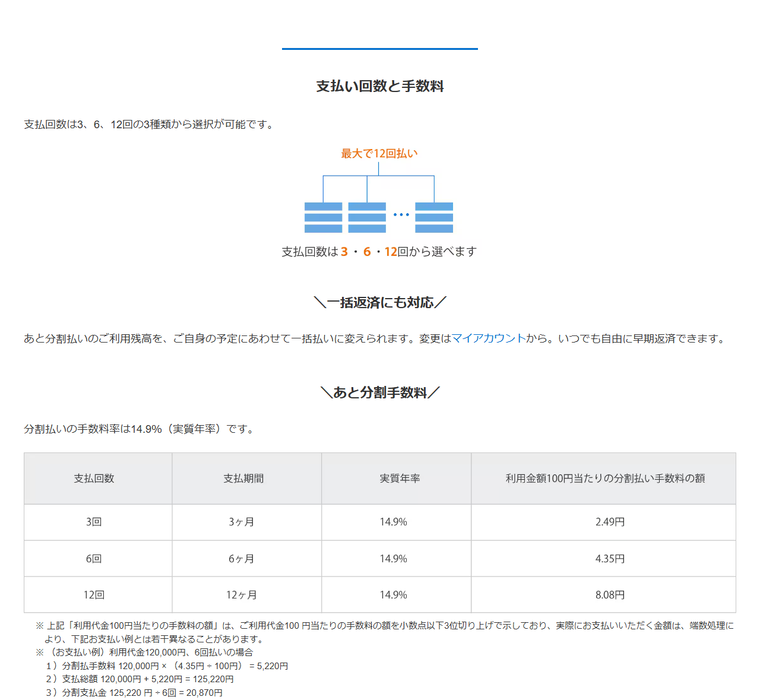Click the 2.49円 fee cell
Screen dimensions: 760x700
coord(604,522)
